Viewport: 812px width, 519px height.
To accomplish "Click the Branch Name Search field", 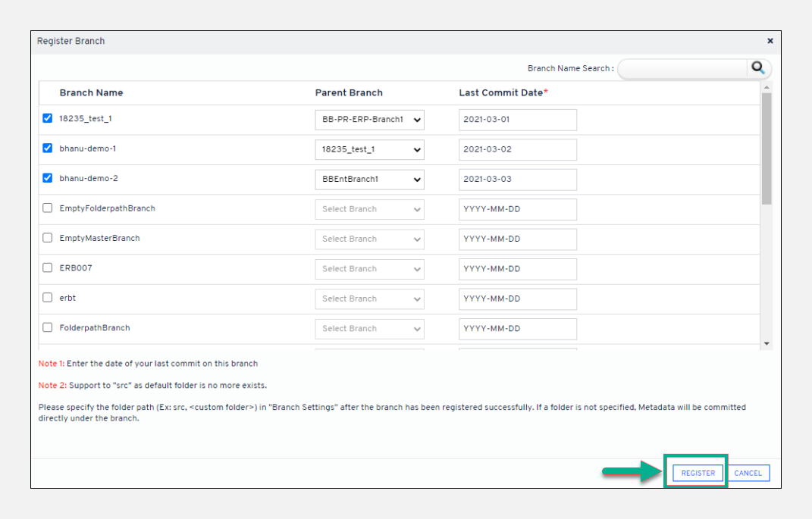I will tap(682, 69).
